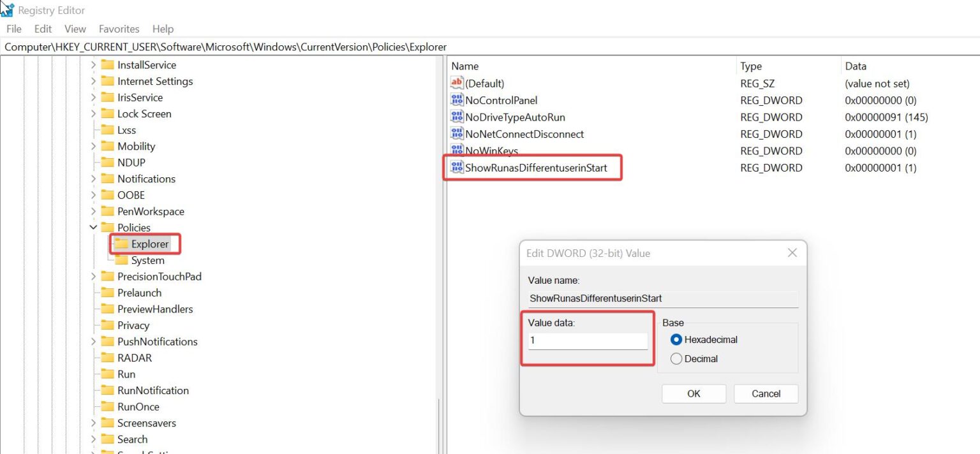Click the DWORD icon next to NoDriveTypeAutoRun
The image size is (980, 454).
pyautogui.click(x=457, y=117)
